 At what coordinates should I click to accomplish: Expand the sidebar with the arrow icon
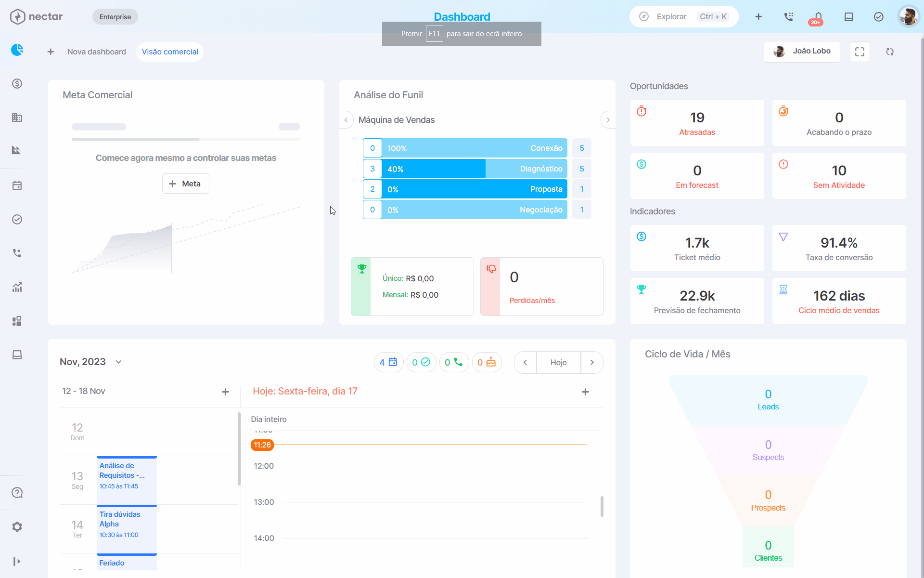[17, 561]
